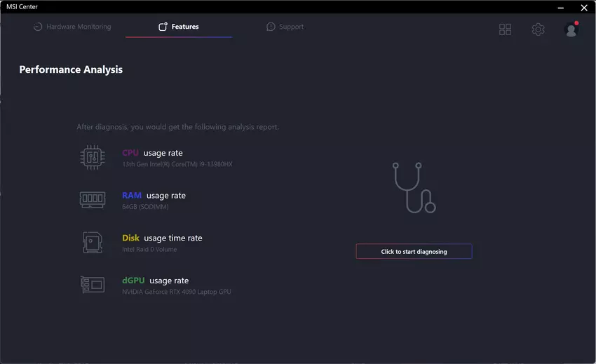
Task: Select the RAM usage rate label
Action: 154,196
